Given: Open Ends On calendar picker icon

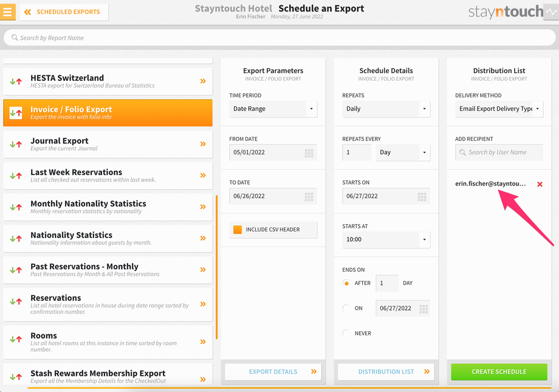Looking at the screenshot, I should point(424,309).
